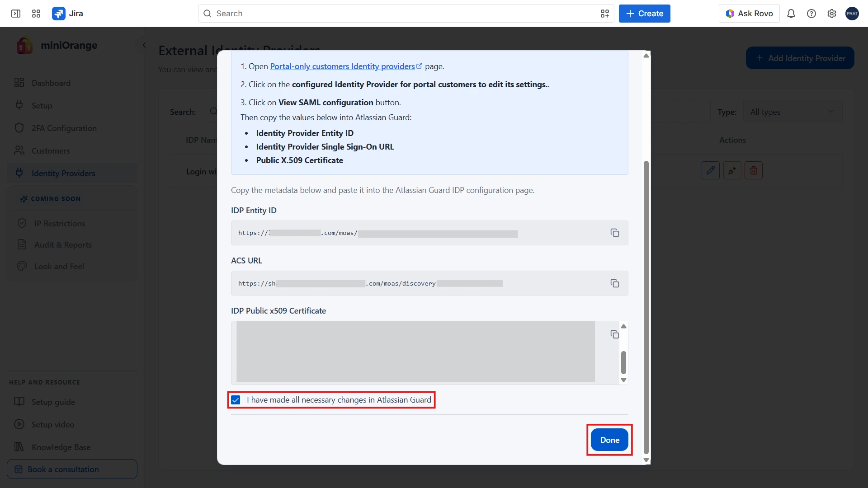The image size is (868, 488).
Task: Open the All types dropdown
Action: point(793,112)
